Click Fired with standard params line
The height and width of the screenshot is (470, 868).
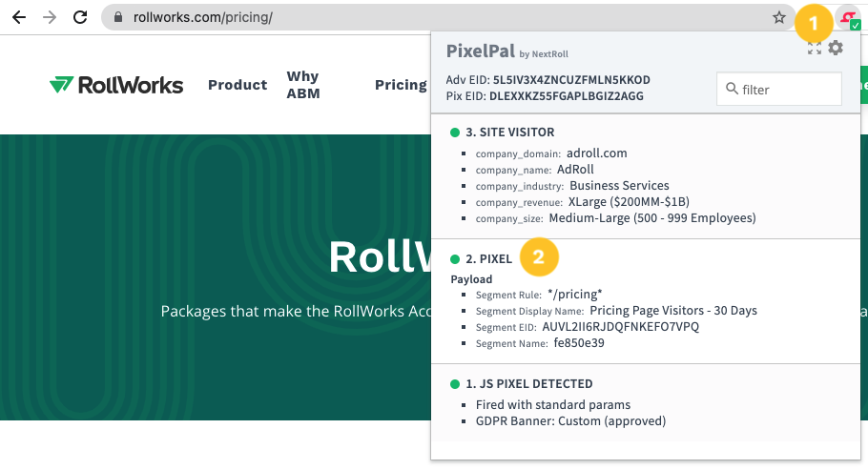pyautogui.click(x=553, y=404)
